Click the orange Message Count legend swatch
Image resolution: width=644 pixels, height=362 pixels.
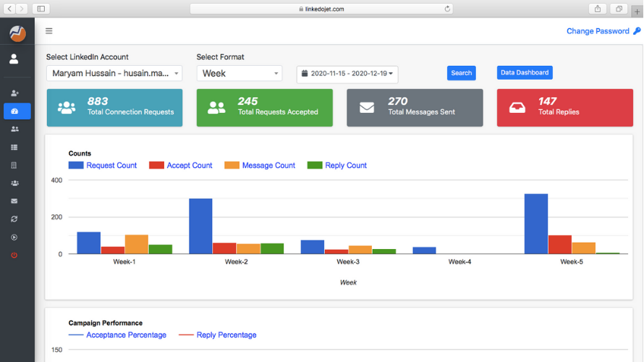(x=232, y=165)
